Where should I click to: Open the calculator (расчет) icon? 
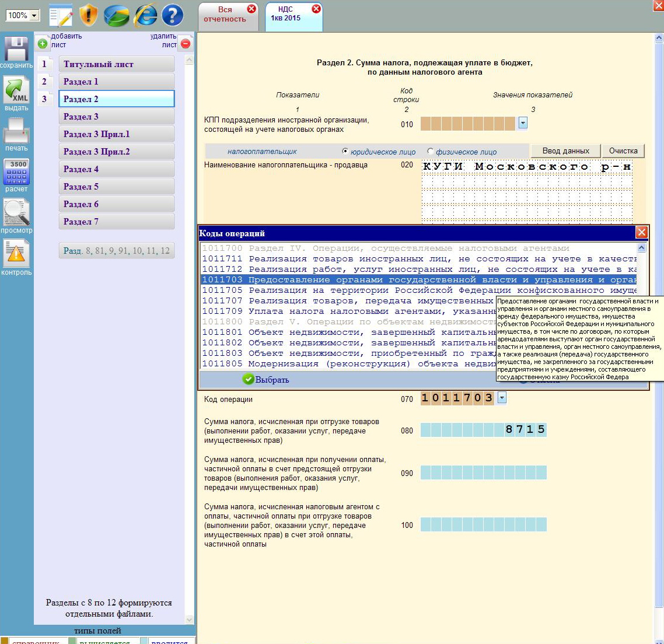[x=16, y=172]
